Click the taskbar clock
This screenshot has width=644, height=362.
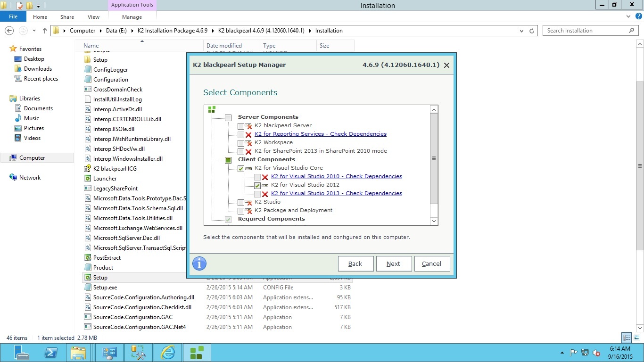coord(620,353)
